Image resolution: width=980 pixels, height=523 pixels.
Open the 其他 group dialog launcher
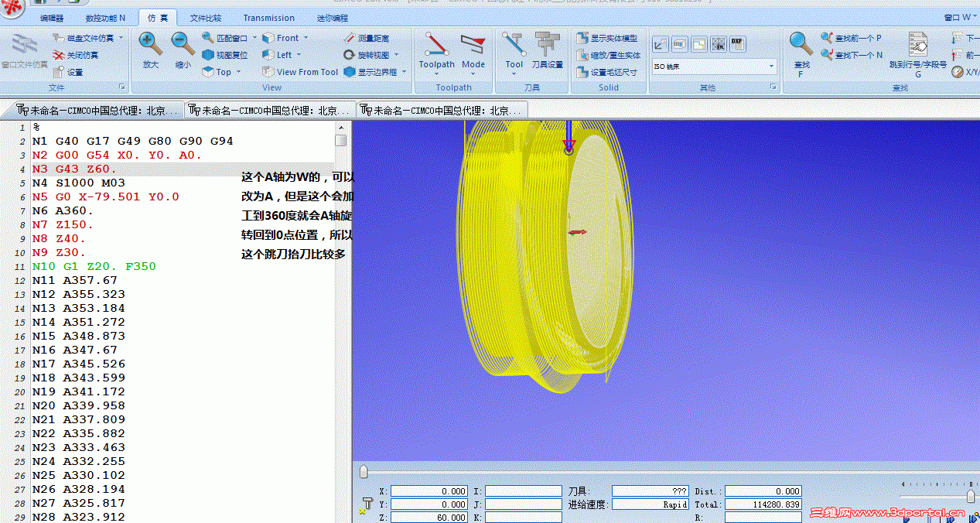pos(773,87)
